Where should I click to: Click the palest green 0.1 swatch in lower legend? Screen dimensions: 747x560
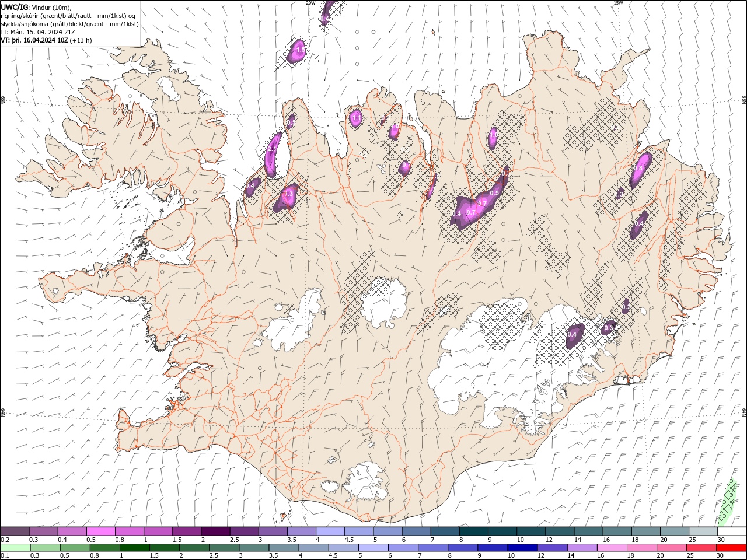15,547
